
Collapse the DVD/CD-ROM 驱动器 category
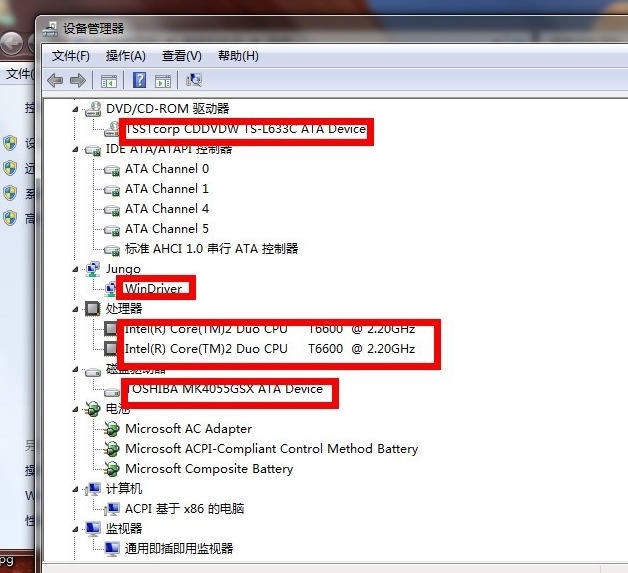(x=77, y=109)
